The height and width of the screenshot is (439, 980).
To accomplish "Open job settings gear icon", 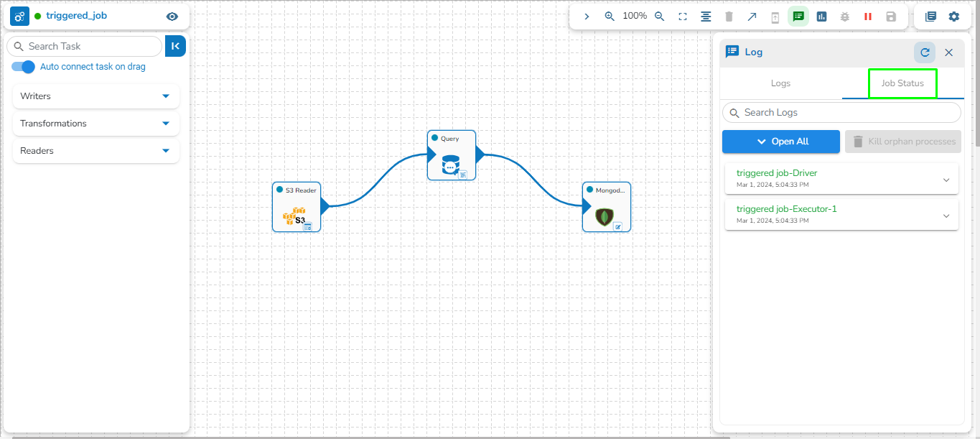I will [x=953, y=17].
